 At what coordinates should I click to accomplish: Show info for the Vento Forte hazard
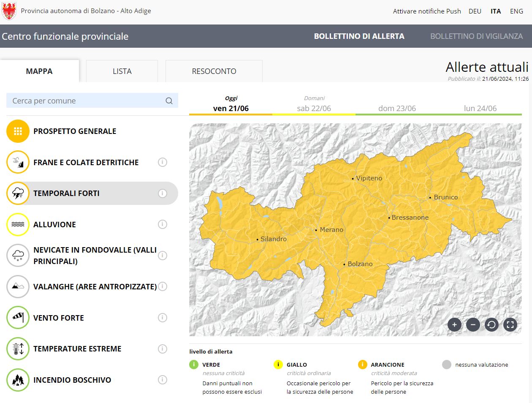[162, 317]
